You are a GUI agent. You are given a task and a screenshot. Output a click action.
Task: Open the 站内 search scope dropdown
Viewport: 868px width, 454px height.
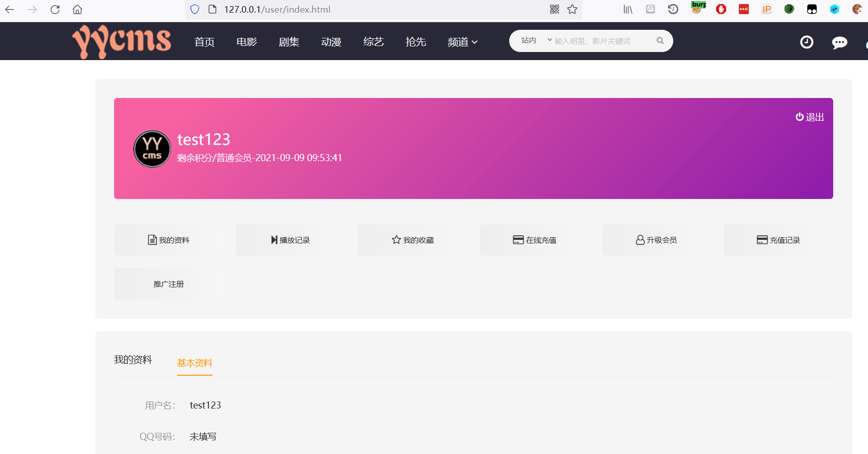tap(536, 40)
